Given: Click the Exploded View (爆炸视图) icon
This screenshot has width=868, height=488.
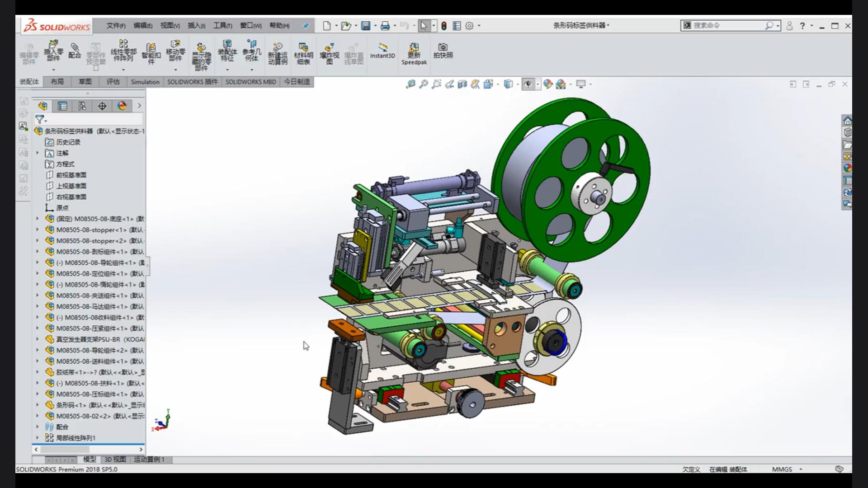Looking at the screenshot, I should 330,53.
